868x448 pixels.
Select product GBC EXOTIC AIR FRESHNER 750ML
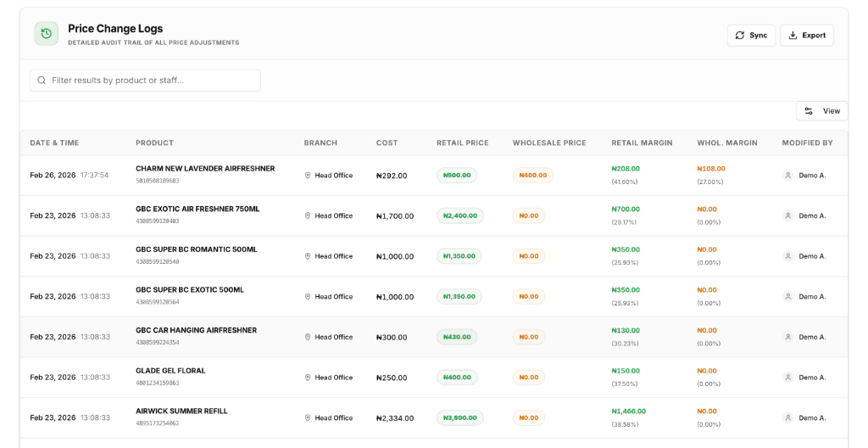click(198, 209)
